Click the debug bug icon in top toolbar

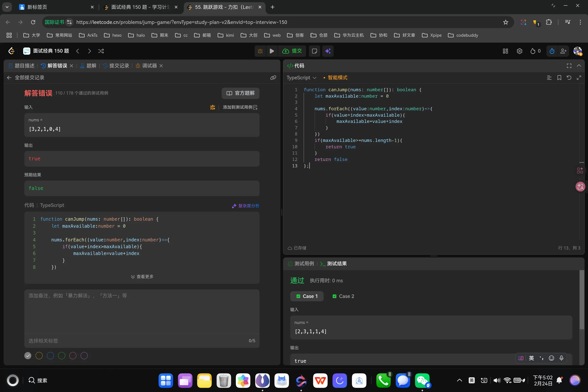tap(260, 51)
